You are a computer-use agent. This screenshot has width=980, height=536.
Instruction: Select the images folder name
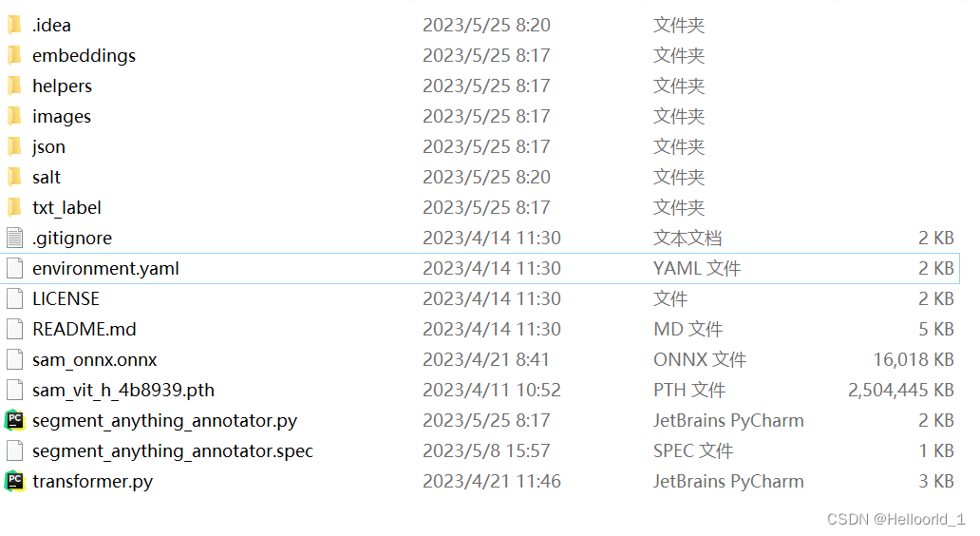tap(61, 116)
